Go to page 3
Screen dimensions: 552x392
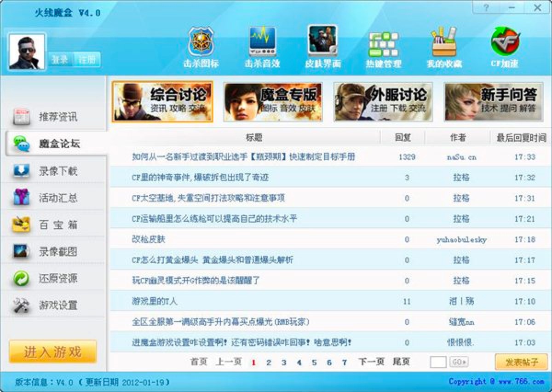[284, 363]
